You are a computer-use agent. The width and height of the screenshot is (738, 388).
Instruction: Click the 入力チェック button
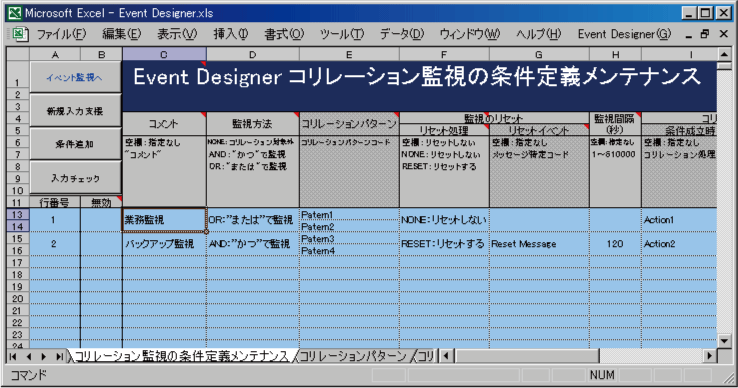click(x=75, y=178)
